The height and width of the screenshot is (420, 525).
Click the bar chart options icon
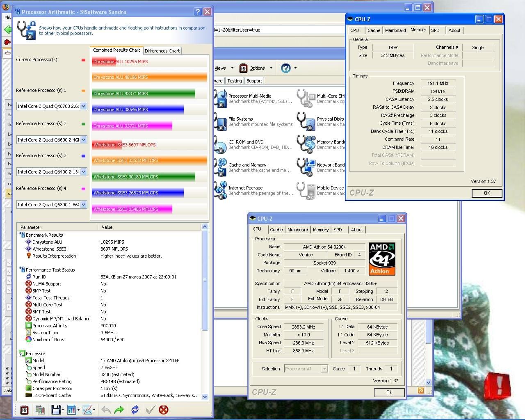coord(72,409)
